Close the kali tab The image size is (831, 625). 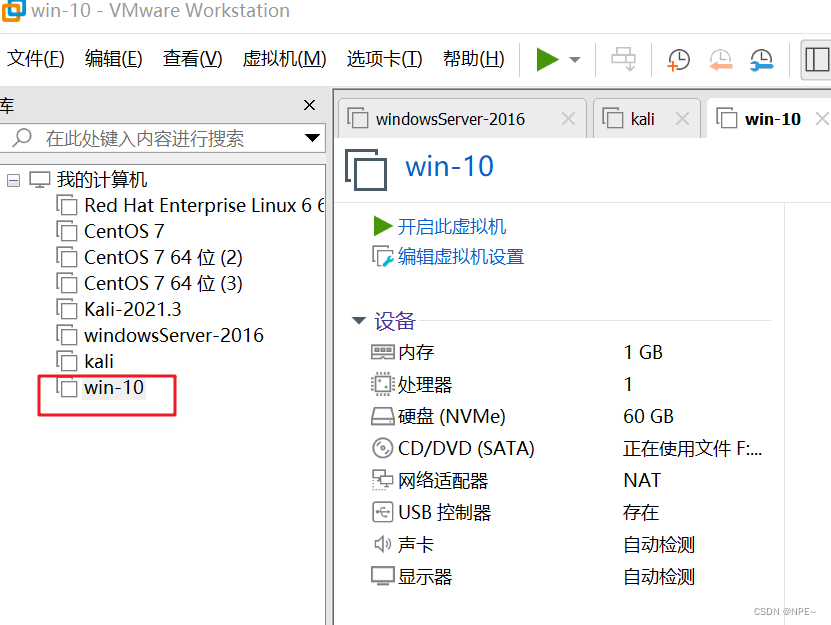(x=683, y=119)
